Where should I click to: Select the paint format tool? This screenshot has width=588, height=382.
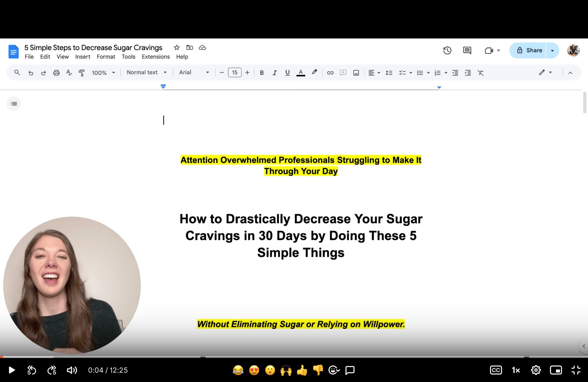point(82,73)
